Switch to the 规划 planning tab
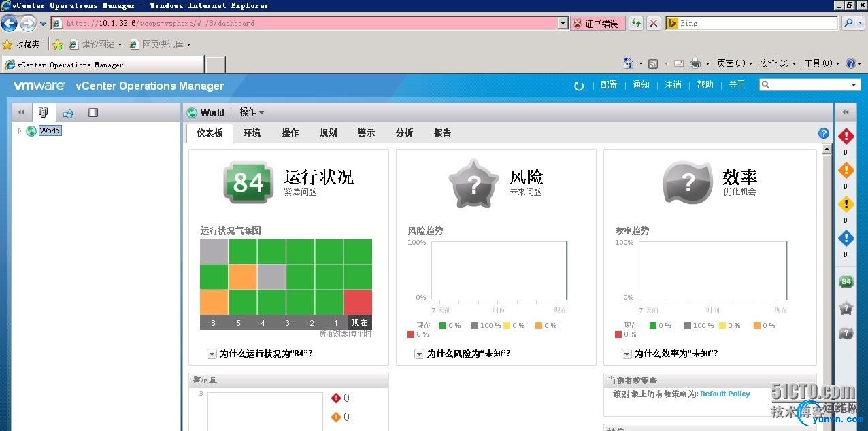The height and width of the screenshot is (431, 868). 328,133
